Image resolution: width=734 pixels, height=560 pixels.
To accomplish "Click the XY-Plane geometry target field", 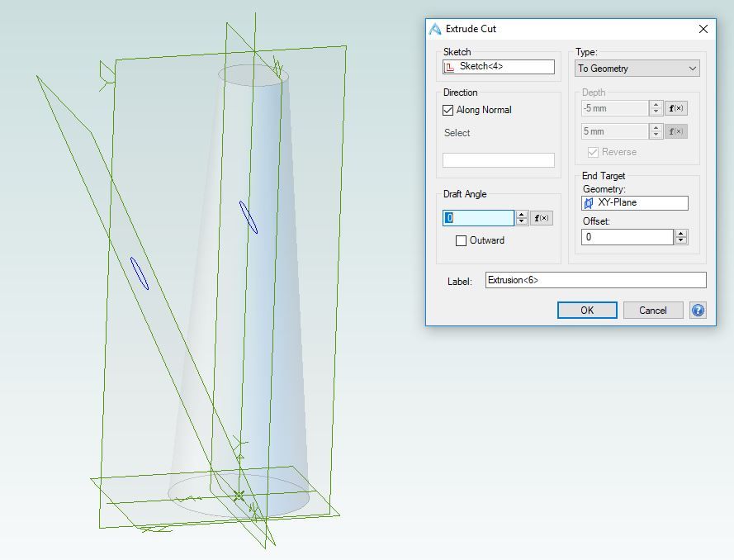I will (635, 202).
